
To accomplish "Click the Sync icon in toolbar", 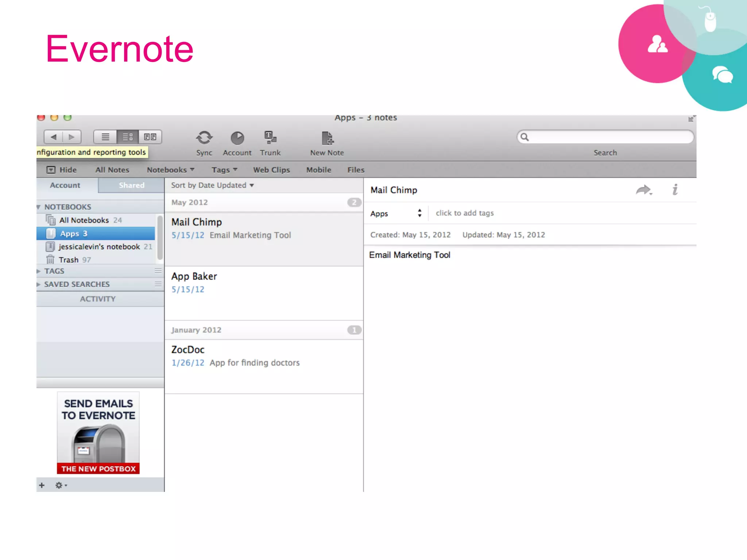I will click(x=204, y=138).
